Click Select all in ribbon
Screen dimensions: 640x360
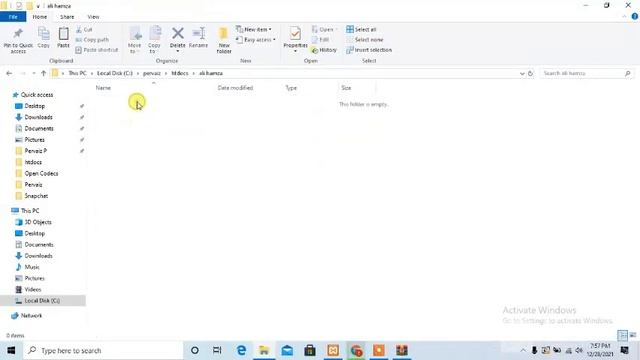pyautogui.click(x=361, y=29)
